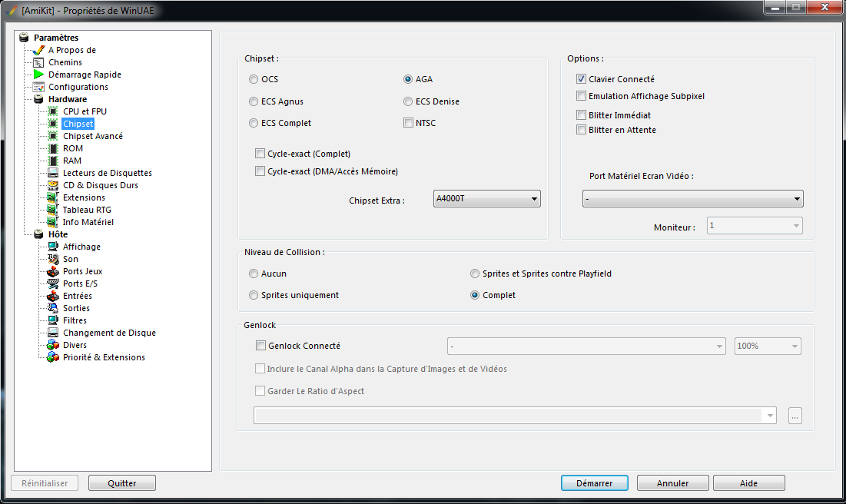This screenshot has width=846, height=504.
Task: Select the OCS chipset radio button
Action: (254, 79)
